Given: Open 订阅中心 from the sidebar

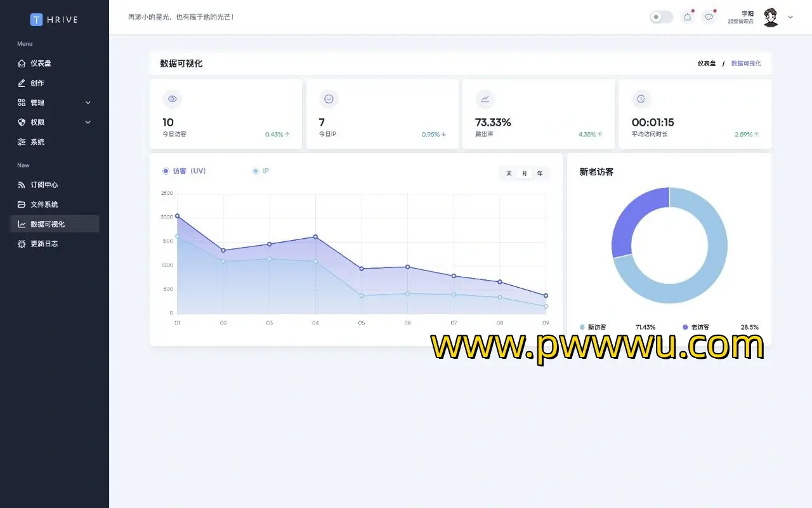Looking at the screenshot, I should (44, 185).
